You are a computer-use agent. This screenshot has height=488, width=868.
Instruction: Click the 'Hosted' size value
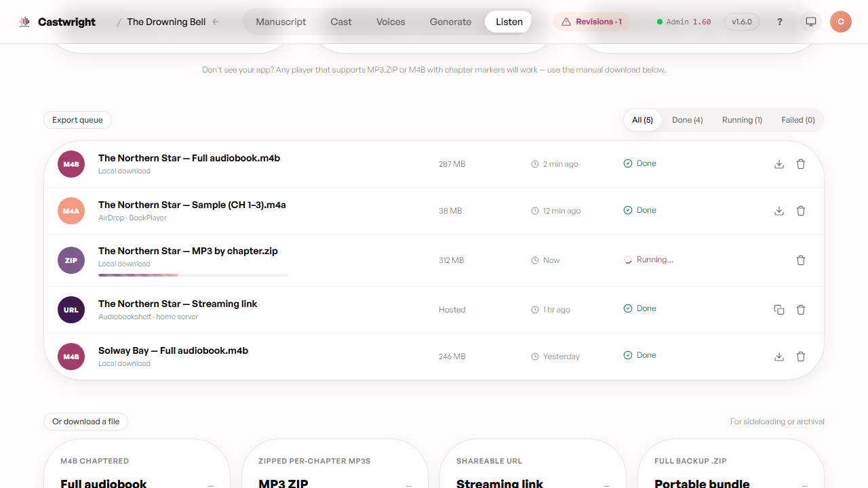452,310
